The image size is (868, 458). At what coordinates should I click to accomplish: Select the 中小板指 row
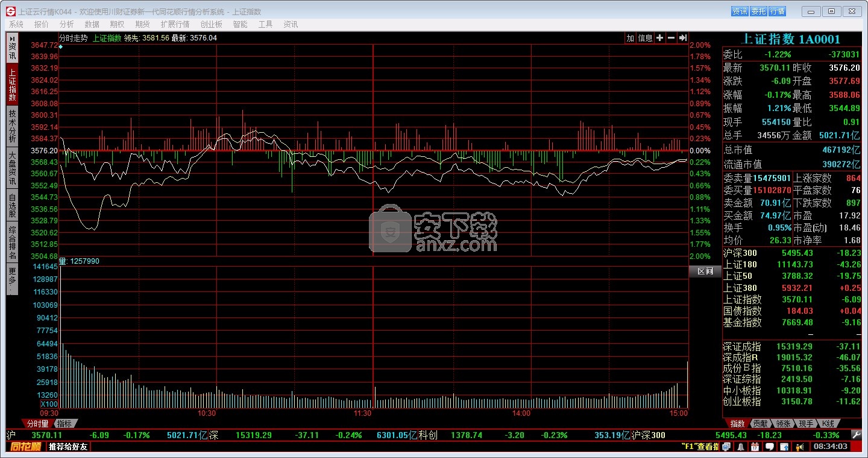pyautogui.click(x=793, y=390)
